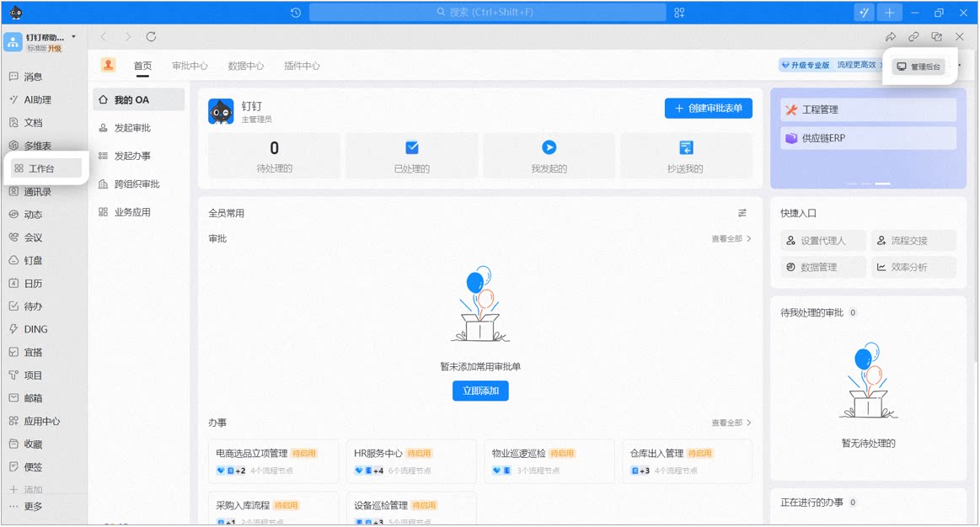Click orange user icon beside 首页 tab

coord(108,65)
